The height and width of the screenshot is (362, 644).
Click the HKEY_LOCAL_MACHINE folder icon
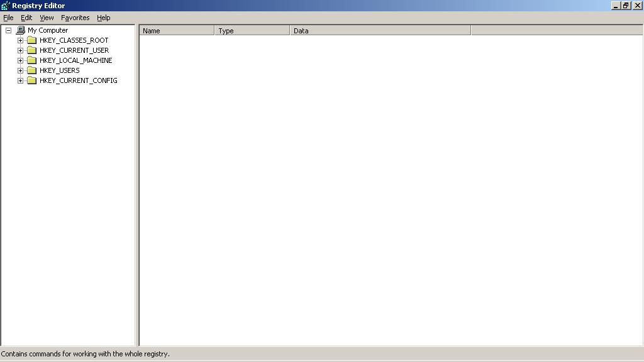coord(31,60)
